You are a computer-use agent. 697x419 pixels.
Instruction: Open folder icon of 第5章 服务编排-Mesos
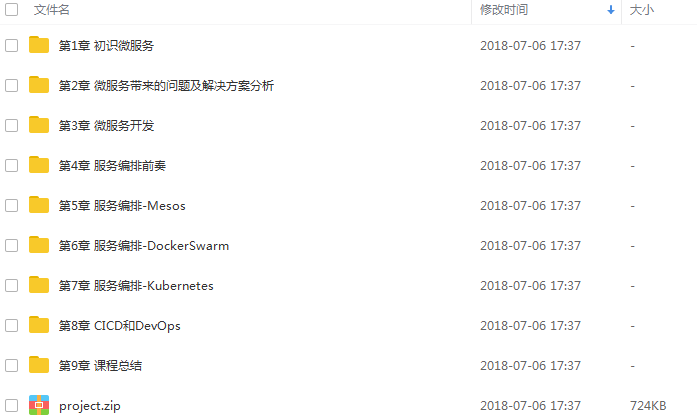pos(39,205)
